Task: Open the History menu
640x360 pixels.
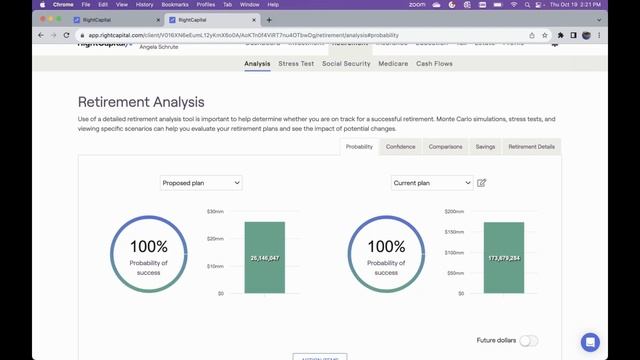Action: click(144, 5)
